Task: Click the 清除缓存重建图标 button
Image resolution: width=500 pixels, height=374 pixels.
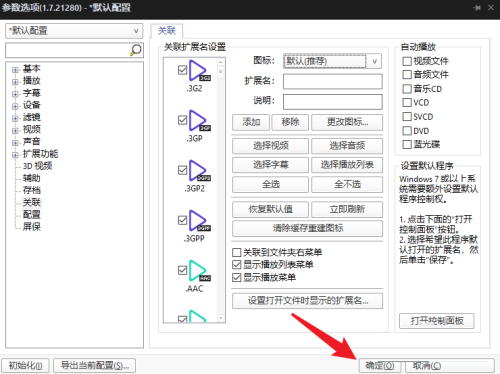Action: click(x=307, y=228)
